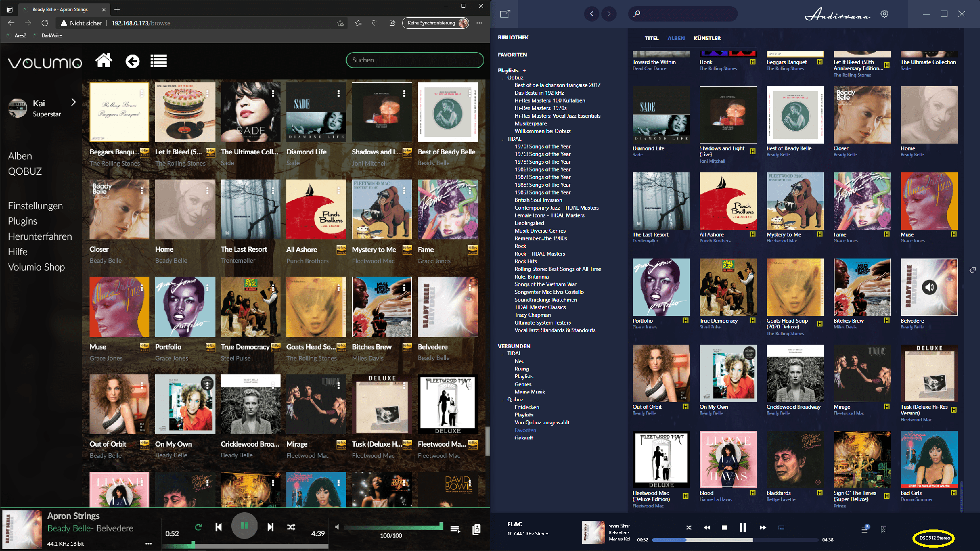Viewport: 980px width, 551px height.
Task: Toggle repeat mode in Audirvana
Action: [x=781, y=527]
